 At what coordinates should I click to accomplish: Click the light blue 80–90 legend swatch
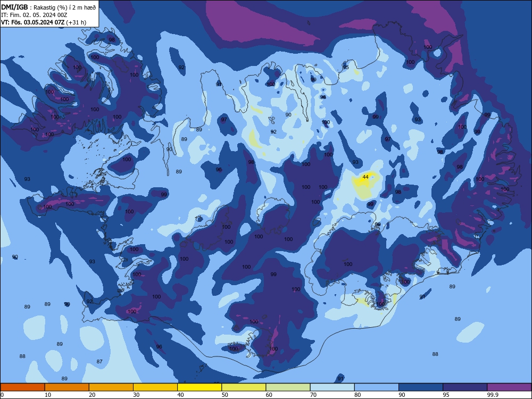[x=377, y=387]
